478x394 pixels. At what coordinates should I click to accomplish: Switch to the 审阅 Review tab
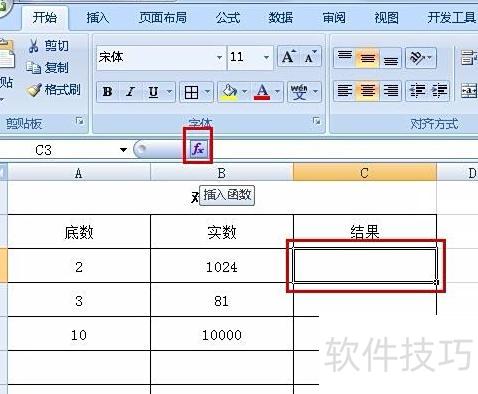click(334, 17)
